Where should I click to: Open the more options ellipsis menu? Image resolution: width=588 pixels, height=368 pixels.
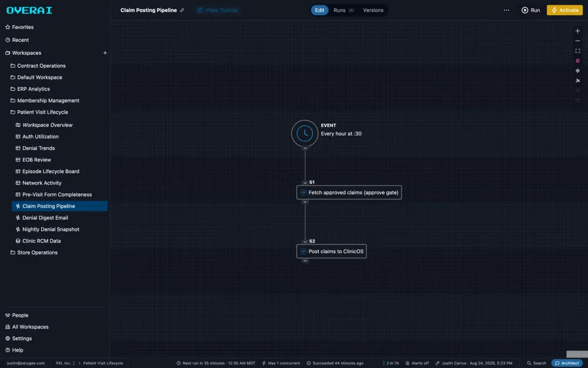click(507, 10)
